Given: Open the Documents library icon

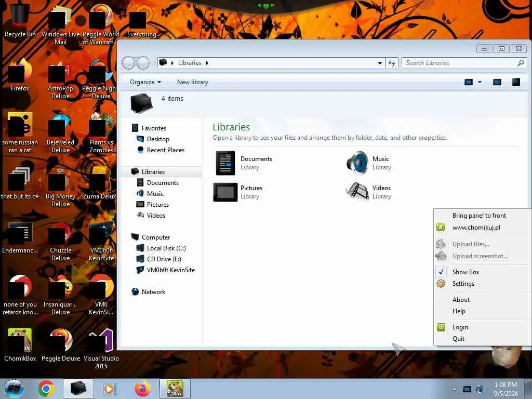Looking at the screenshot, I should pos(225,163).
